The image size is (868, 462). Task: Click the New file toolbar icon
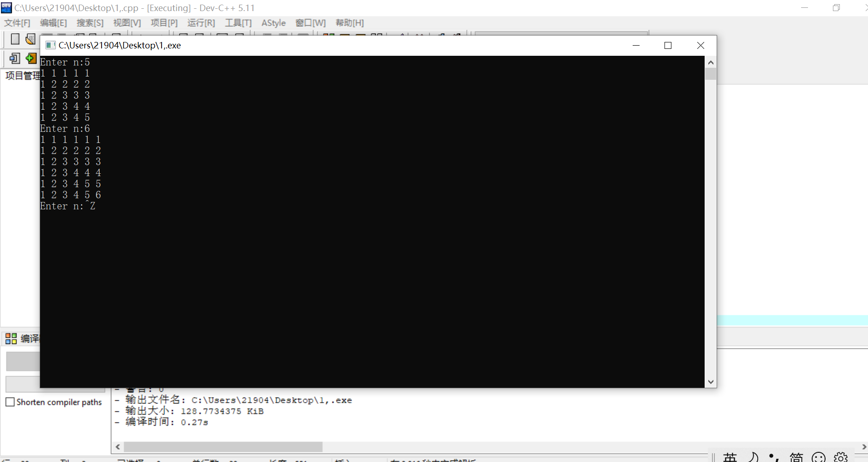[15, 39]
